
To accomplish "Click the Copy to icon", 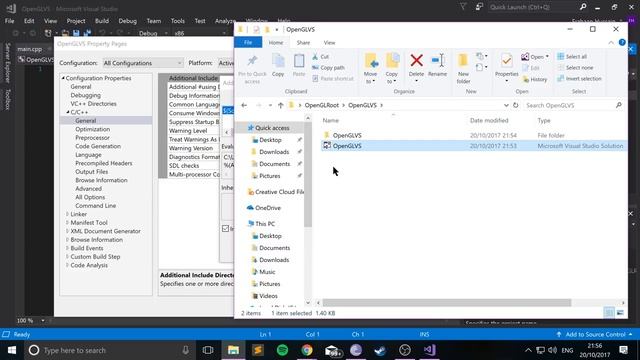I will 392,61.
